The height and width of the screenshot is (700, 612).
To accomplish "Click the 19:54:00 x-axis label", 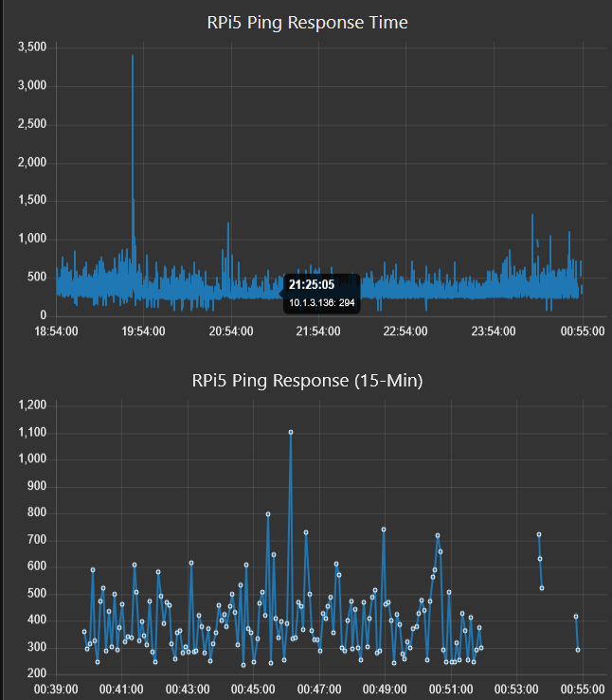I will [143, 332].
